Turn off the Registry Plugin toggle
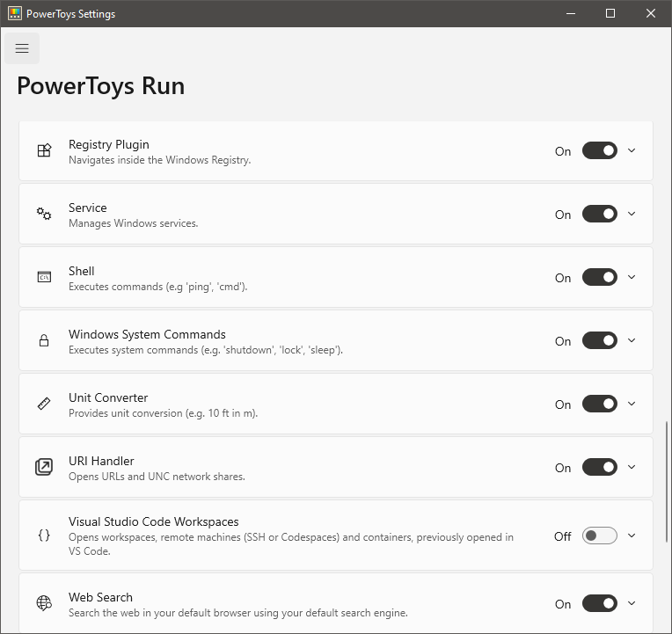The height and width of the screenshot is (634, 672). tap(600, 150)
